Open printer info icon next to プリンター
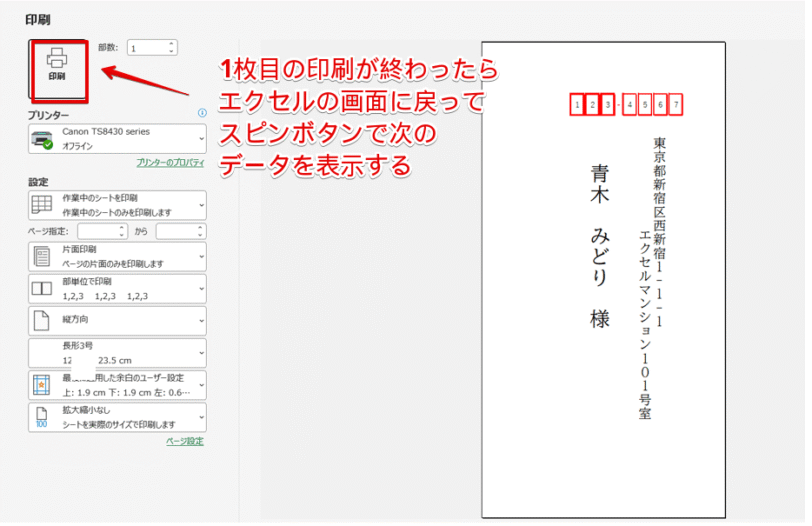Viewport: 812px width, 526px height. [202, 113]
